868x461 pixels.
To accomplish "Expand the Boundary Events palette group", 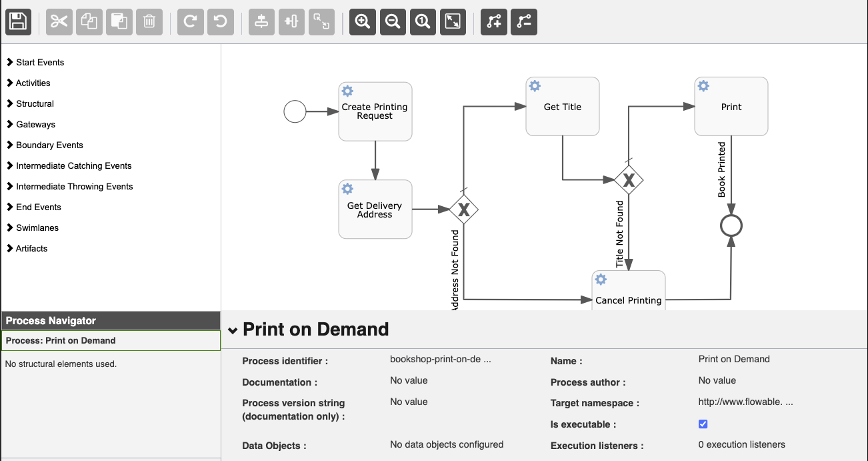I will (x=45, y=145).
